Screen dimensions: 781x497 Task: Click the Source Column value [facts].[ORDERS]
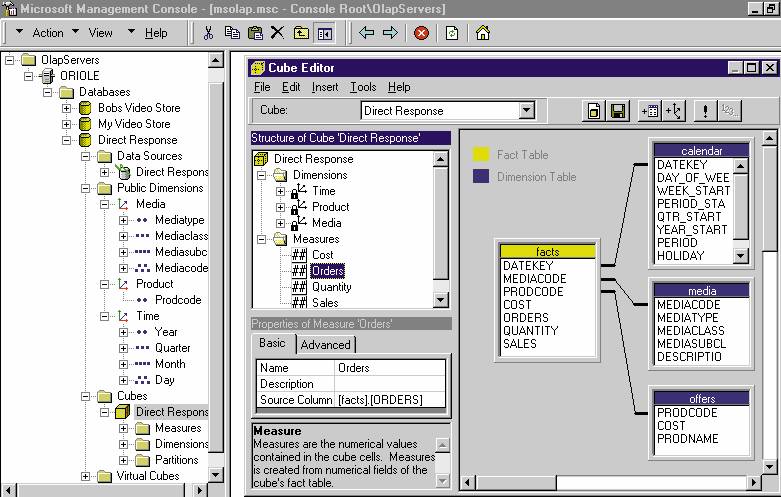tap(390, 400)
